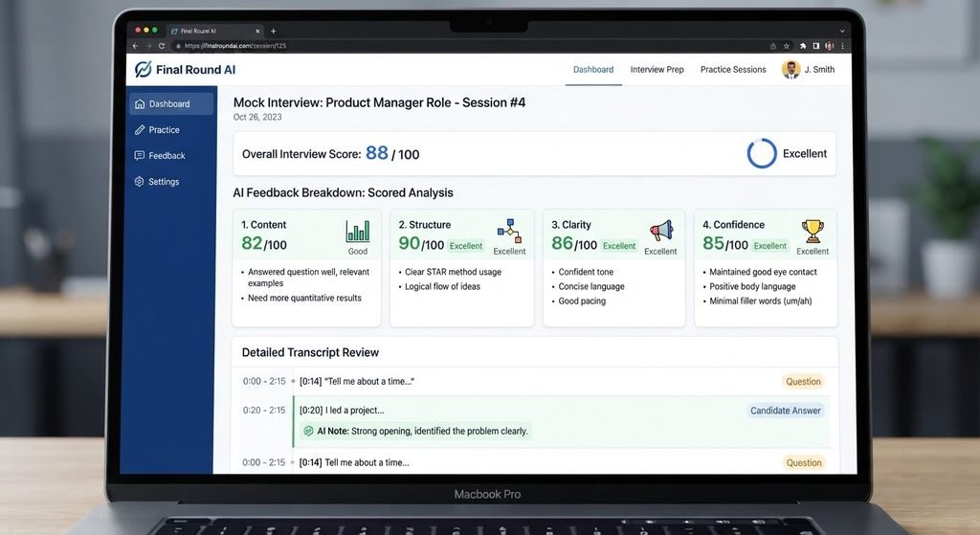Open the 4. Confidence score card title
Viewport: 980px width, 535px height.
[x=733, y=224]
